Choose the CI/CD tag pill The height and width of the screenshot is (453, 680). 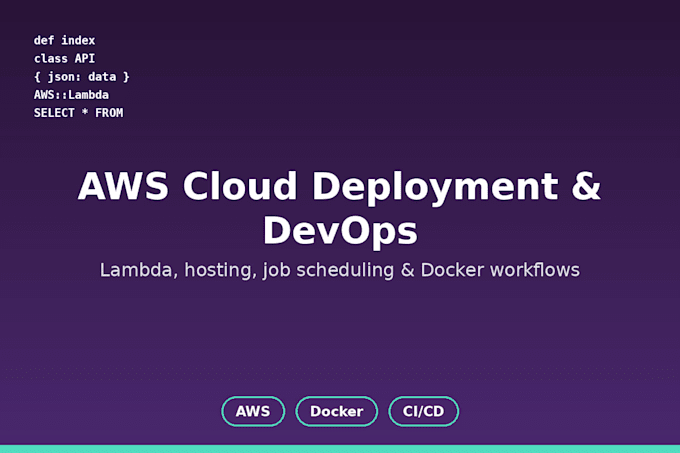point(423,411)
